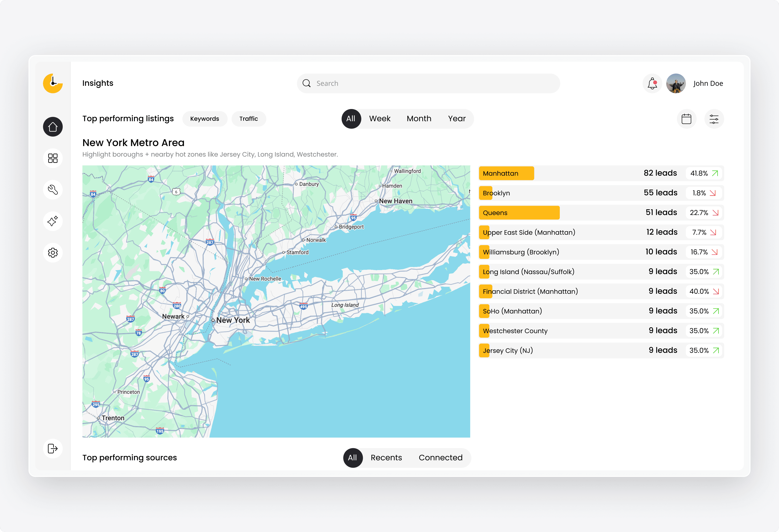Click into the Search field
The image size is (779, 532).
point(428,83)
